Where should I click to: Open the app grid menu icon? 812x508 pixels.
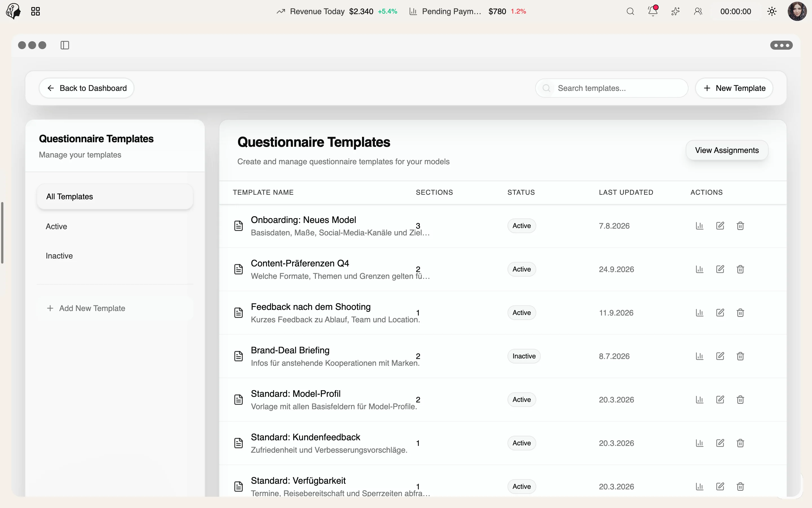click(x=35, y=11)
